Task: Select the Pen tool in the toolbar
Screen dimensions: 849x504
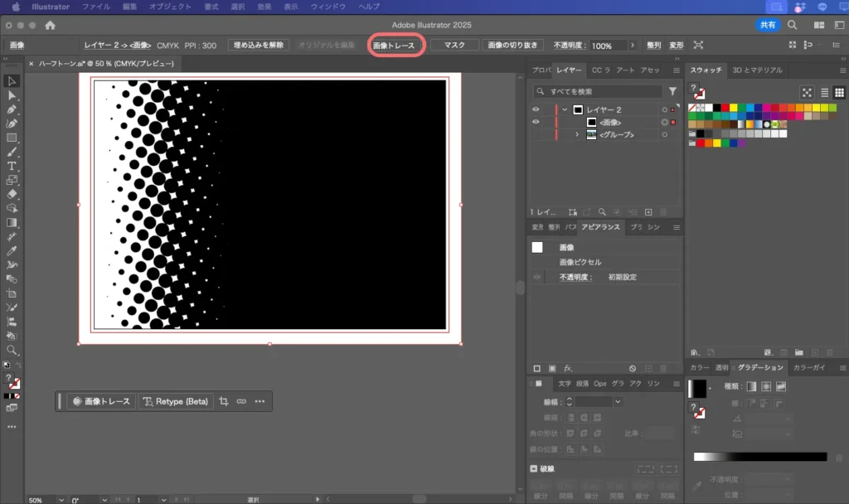Action: (12, 109)
